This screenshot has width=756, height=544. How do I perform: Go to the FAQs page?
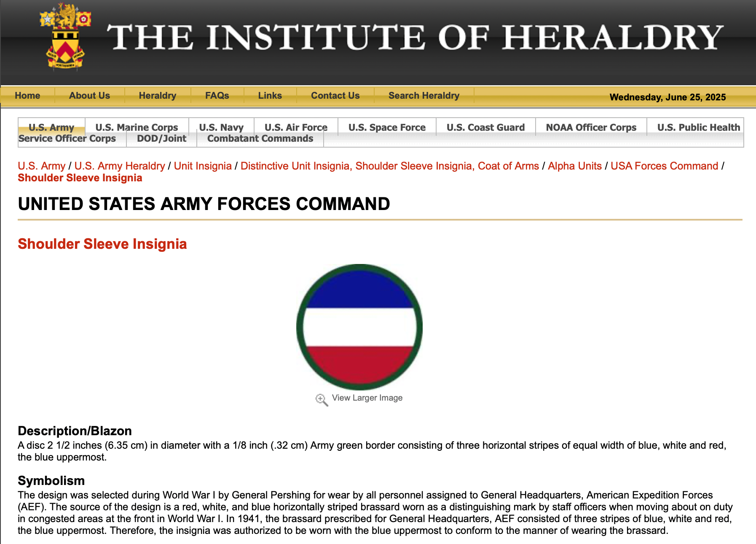[x=217, y=96]
